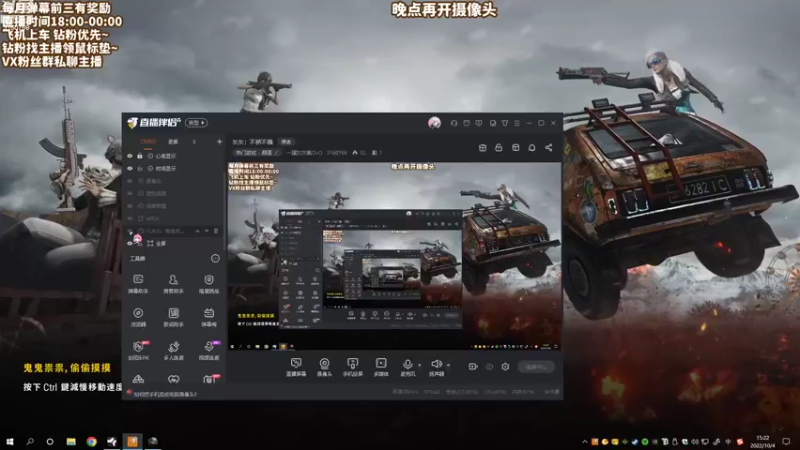Show the hidden APEX source layer
Viewport: 800px width, 450px height.
[x=130, y=218]
